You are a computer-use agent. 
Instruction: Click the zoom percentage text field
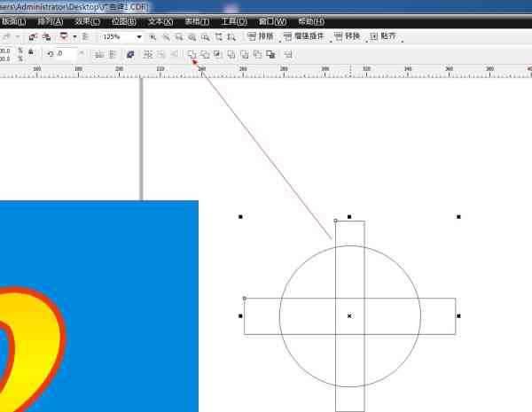click(117, 36)
